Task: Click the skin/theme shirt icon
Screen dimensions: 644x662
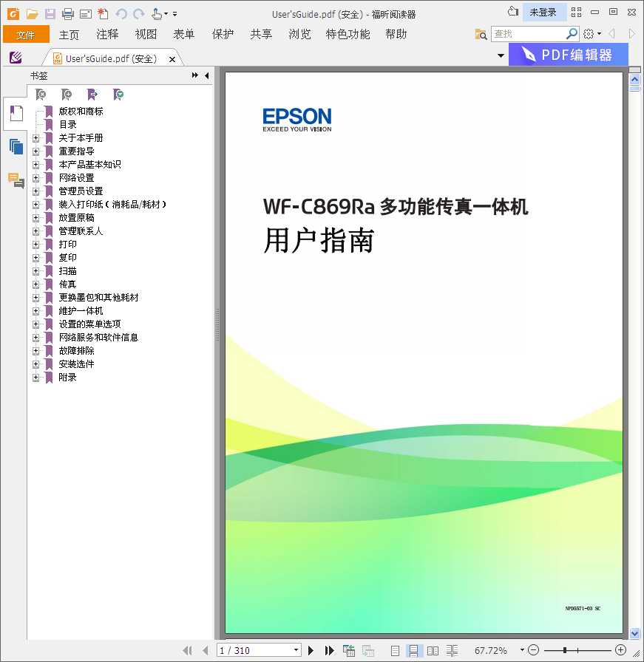Action: pyautogui.click(x=513, y=11)
